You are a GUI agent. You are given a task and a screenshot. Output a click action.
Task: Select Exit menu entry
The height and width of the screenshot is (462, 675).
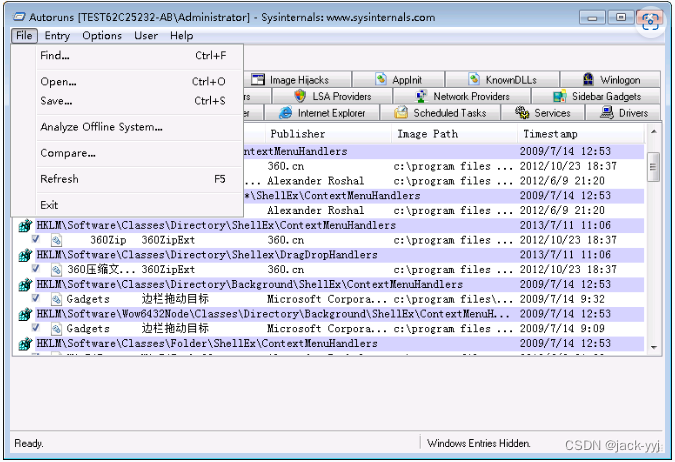click(x=133, y=205)
